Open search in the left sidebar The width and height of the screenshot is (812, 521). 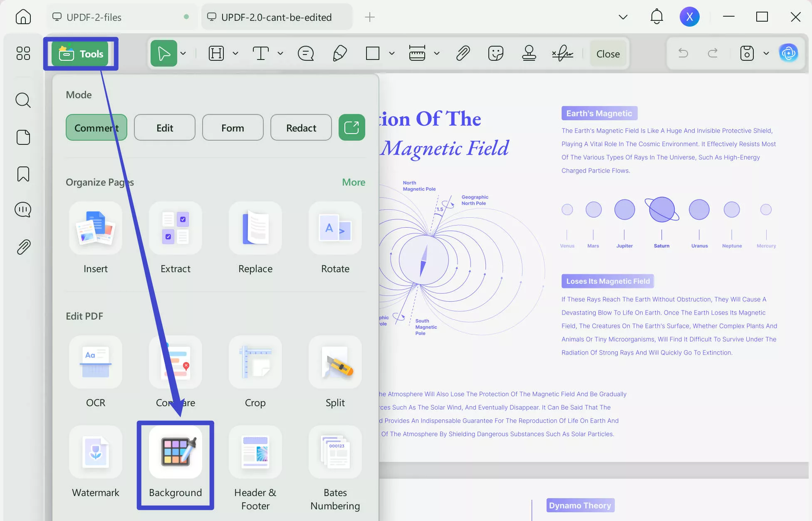pyautogui.click(x=23, y=100)
